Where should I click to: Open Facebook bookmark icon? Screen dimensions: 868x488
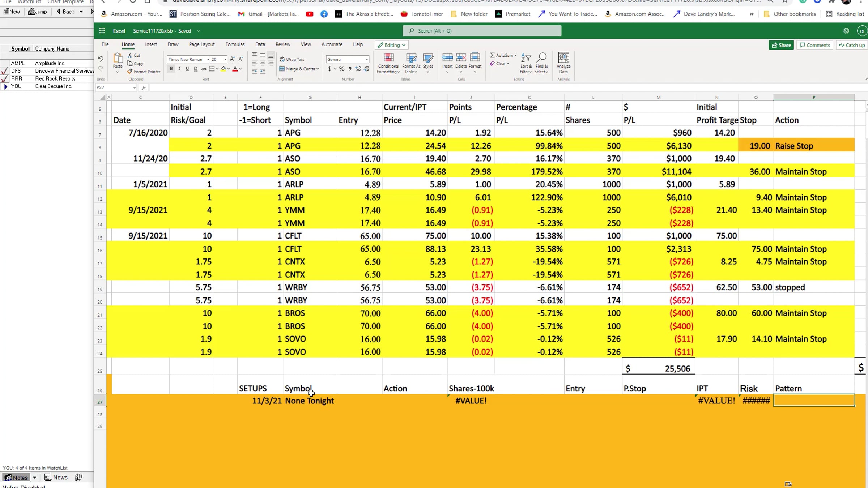coord(324,14)
